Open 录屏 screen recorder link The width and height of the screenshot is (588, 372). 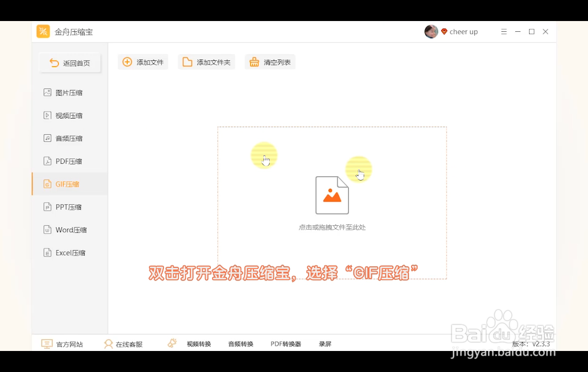click(325, 344)
